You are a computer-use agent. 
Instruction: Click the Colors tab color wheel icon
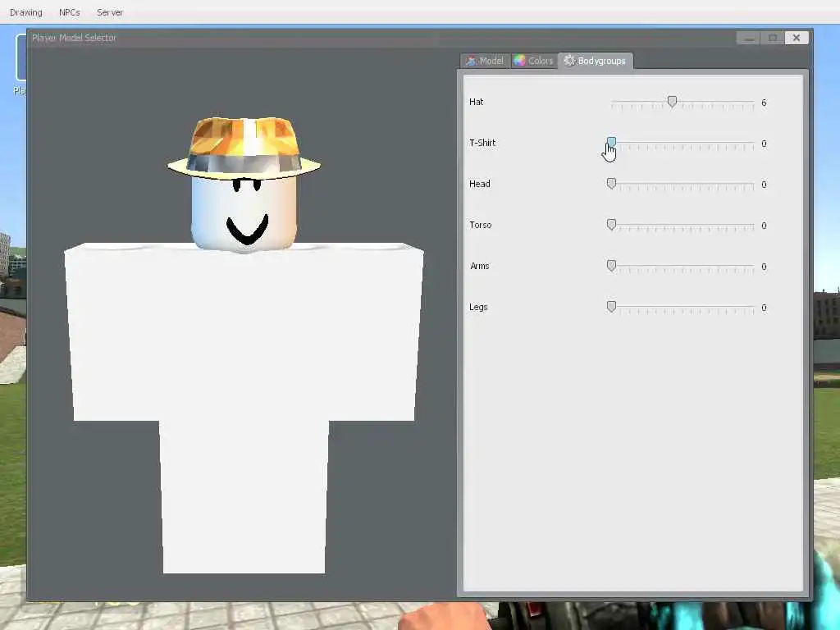coord(519,61)
